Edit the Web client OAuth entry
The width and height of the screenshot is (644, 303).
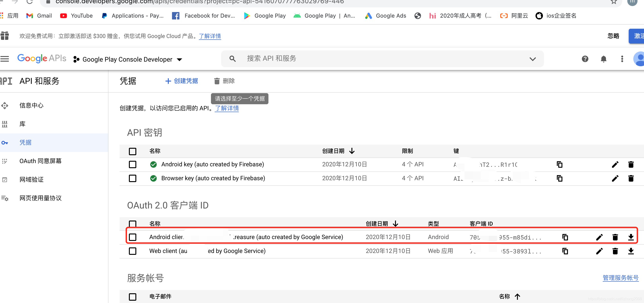coord(599,251)
